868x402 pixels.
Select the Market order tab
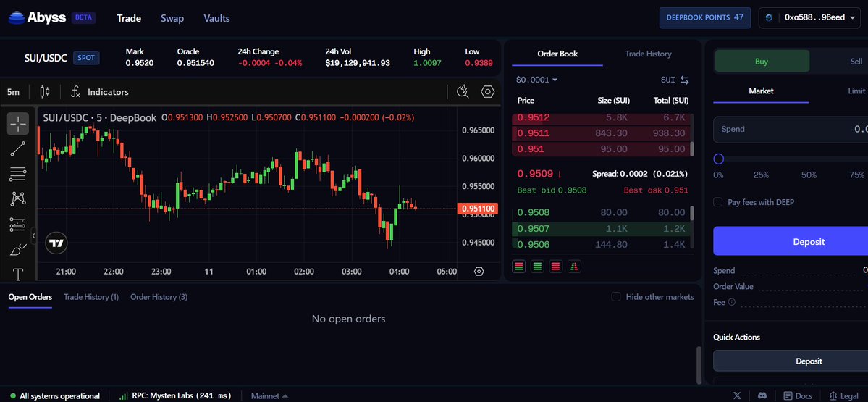[761, 91]
